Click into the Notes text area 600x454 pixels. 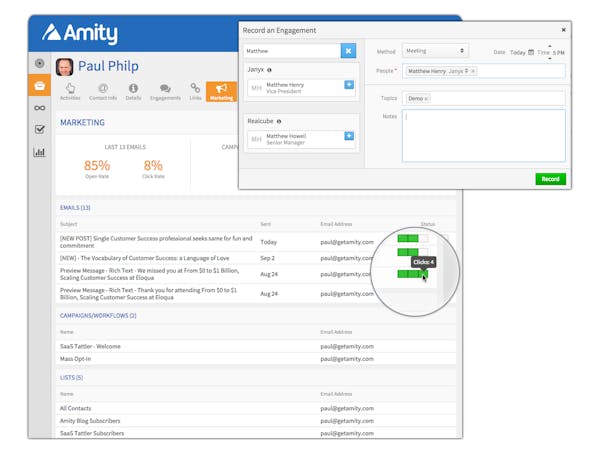484,136
